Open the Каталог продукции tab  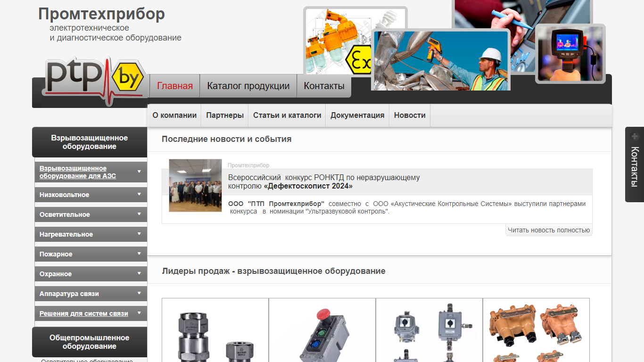click(x=248, y=86)
